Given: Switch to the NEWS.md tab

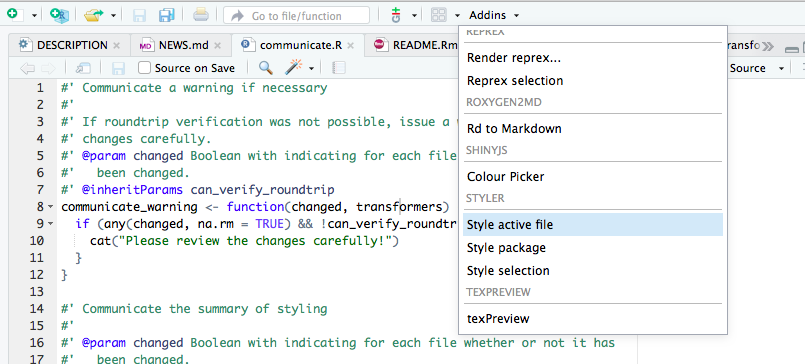Looking at the screenshot, I should click(x=183, y=45).
